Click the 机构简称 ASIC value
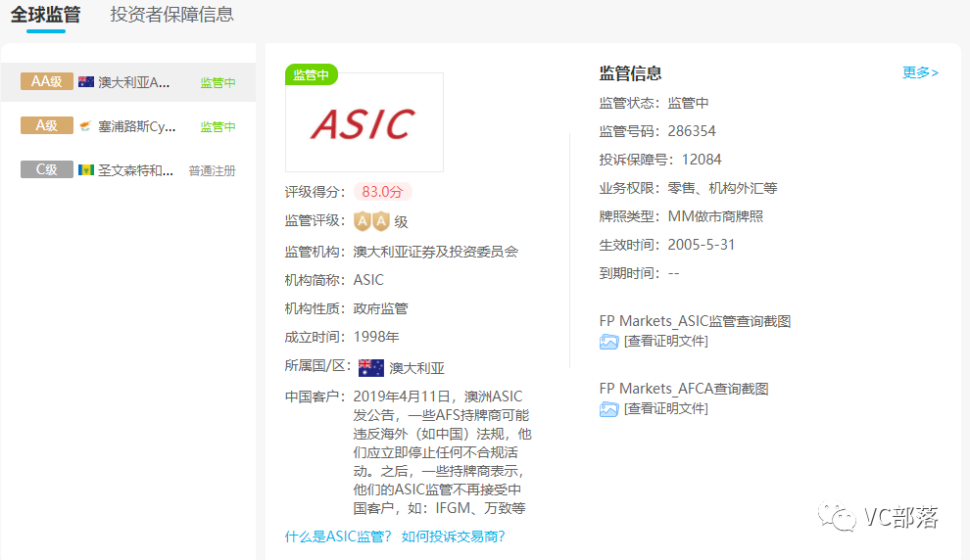This screenshot has width=970, height=560. (368, 280)
